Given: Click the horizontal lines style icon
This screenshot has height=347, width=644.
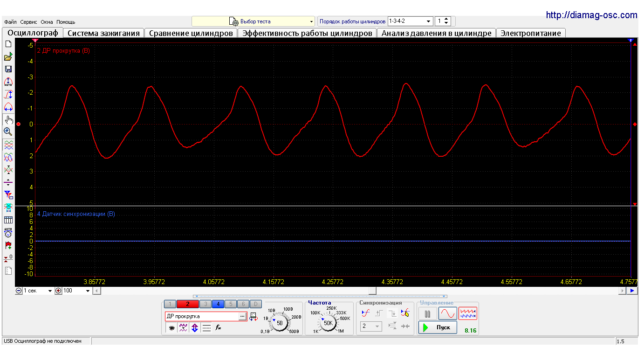Looking at the screenshot, I should [x=206, y=328].
